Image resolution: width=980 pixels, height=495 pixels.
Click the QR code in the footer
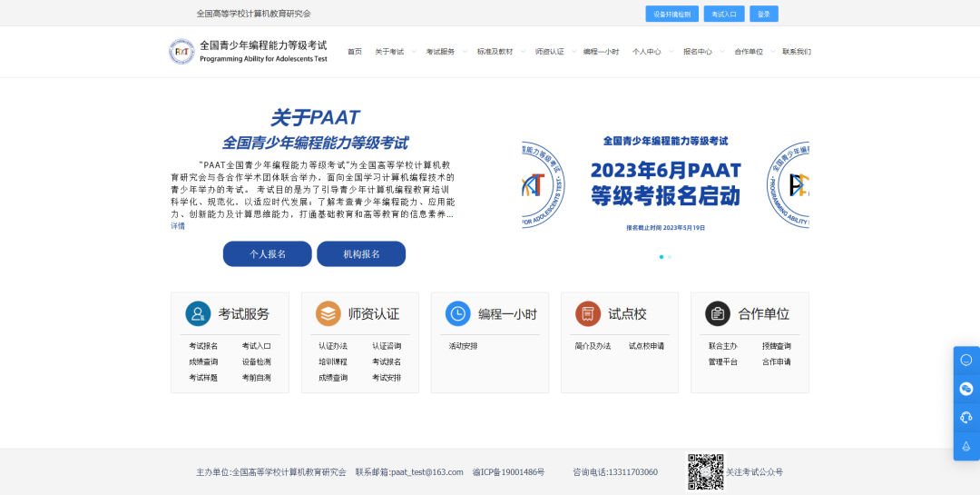(x=706, y=472)
